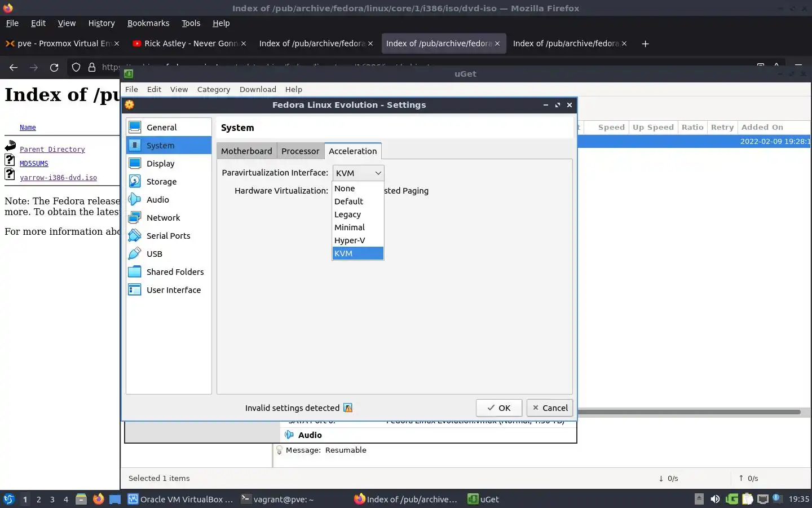Download yarrow-i386-dvd.iso link

[x=58, y=178]
